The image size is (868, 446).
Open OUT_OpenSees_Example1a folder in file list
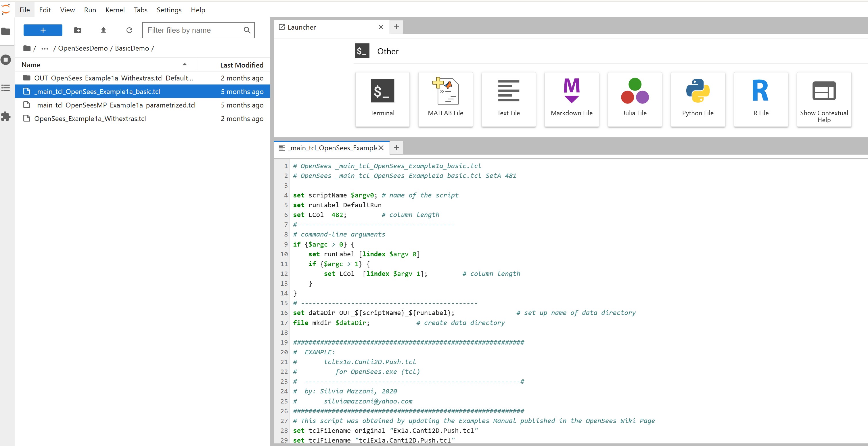click(113, 78)
